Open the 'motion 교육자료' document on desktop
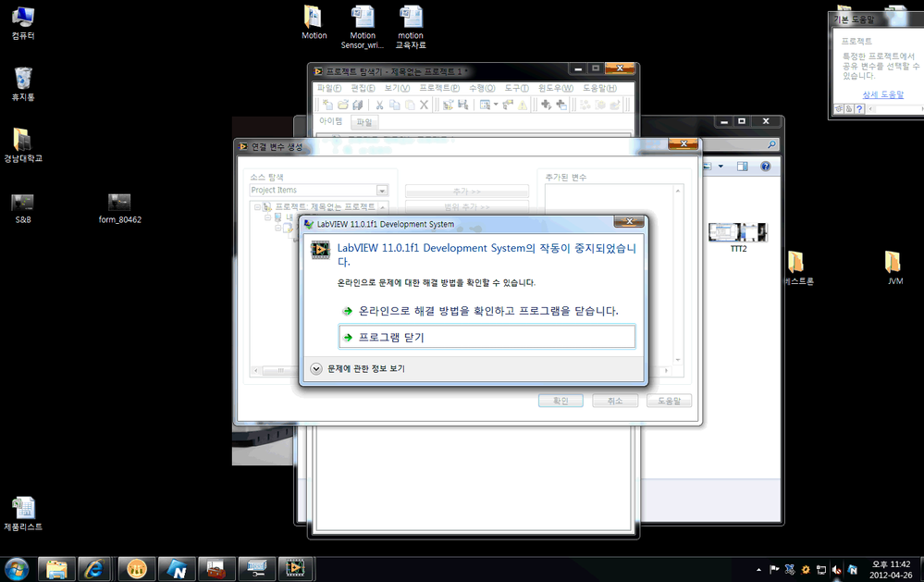The height and width of the screenshot is (582, 924). [x=411, y=27]
